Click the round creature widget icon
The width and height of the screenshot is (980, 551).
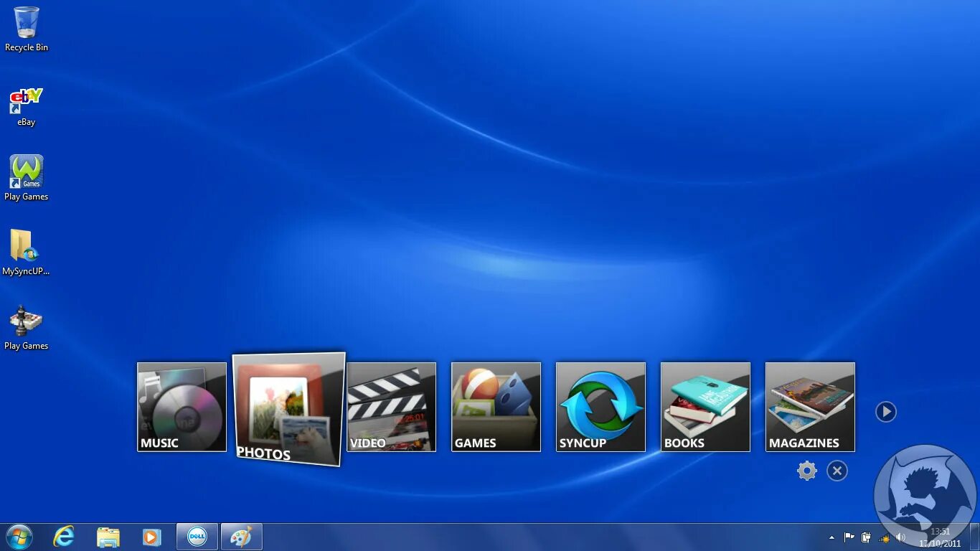(x=925, y=496)
